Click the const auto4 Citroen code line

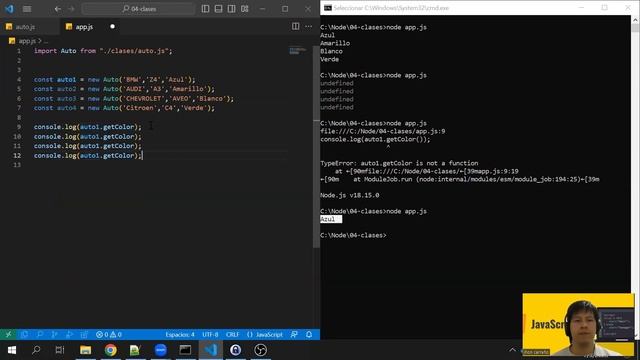pos(124,108)
